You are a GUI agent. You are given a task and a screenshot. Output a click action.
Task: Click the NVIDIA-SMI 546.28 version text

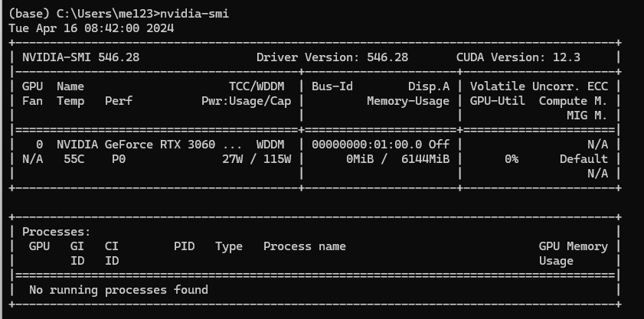click(81, 57)
